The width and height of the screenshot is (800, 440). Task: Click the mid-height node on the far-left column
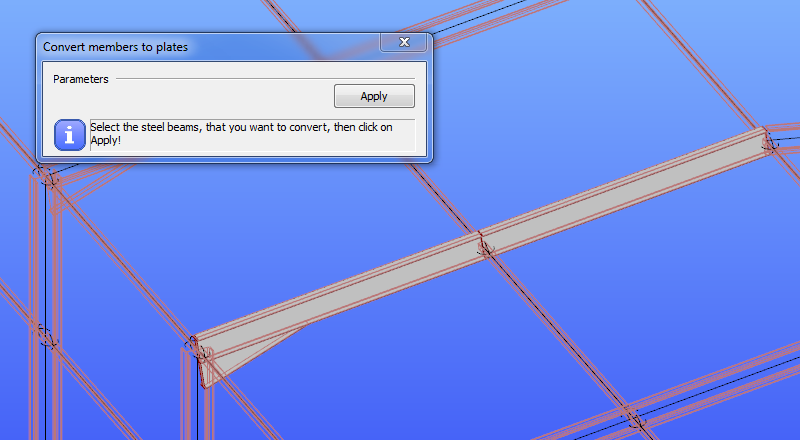click(x=47, y=338)
